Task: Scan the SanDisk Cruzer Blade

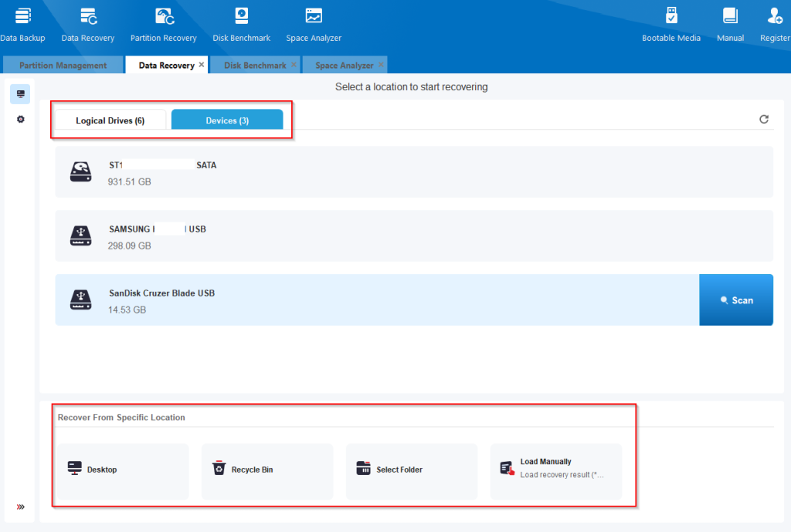Action: point(736,300)
